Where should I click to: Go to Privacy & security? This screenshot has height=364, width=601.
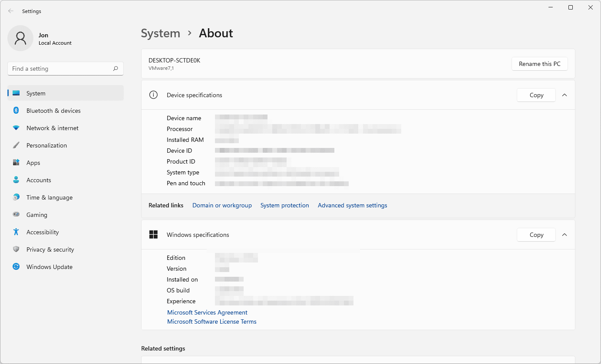(x=66, y=249)
